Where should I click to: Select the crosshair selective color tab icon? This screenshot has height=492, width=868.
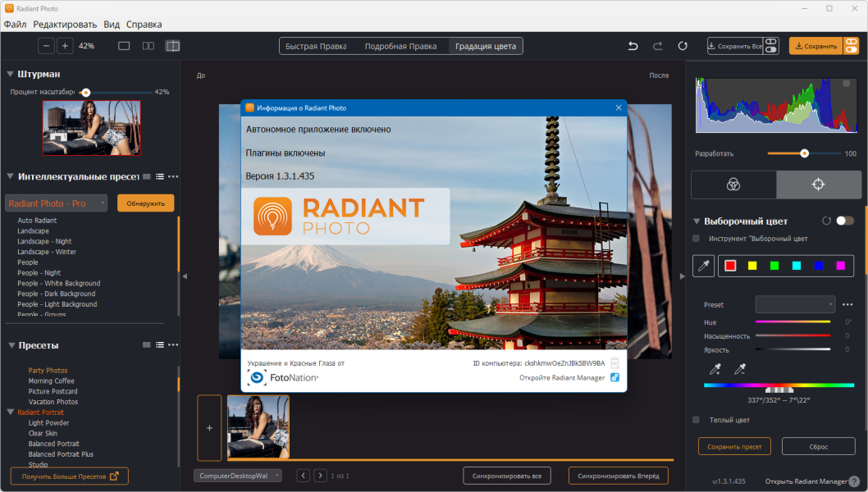click(818, 184)
